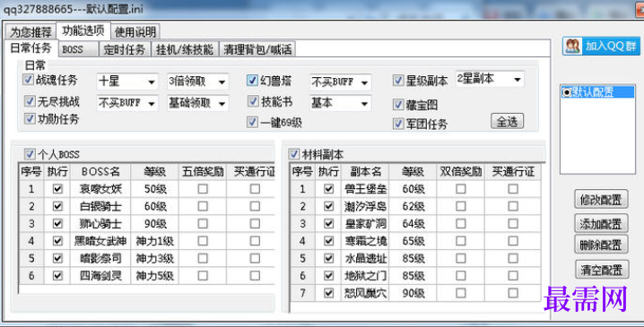
Task: Switch to the 功能选项 tab
Action: pyautogui.click(x=83, y=30)
